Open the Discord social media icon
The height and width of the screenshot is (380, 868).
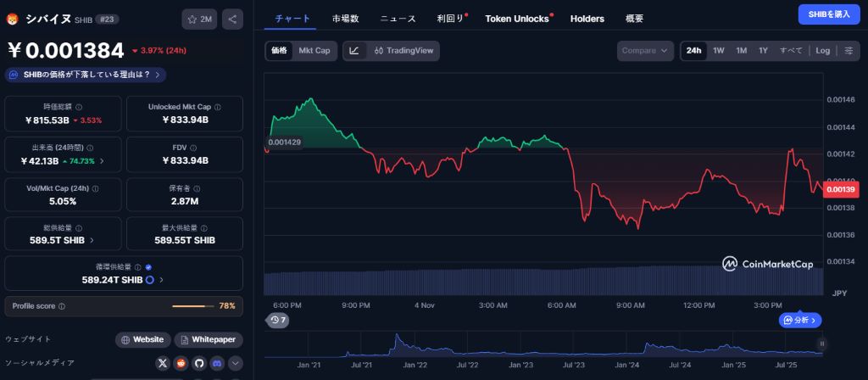217,363
